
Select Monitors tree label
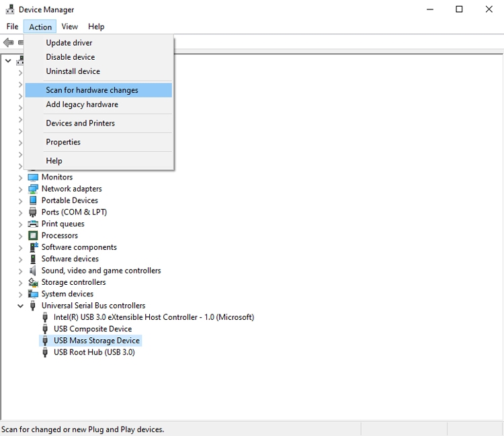pyautogui.click(x=57, y=177)
